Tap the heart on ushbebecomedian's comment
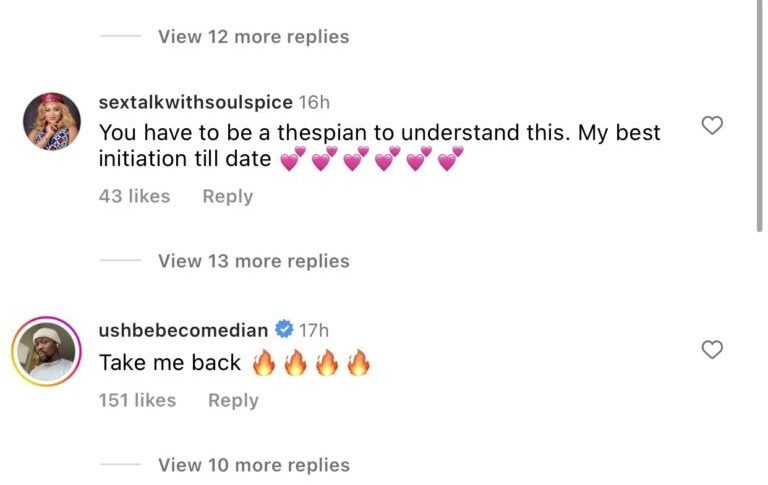The width and height of the screenshot is (768, 485). (712, 350)
